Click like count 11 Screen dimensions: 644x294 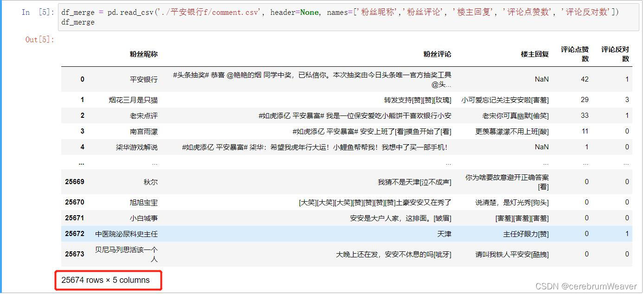(585, 131)
